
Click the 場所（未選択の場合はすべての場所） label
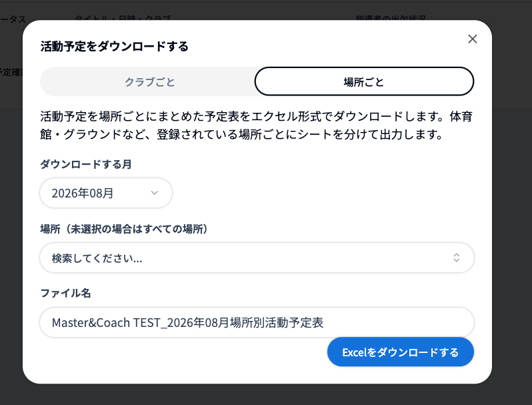pyautogui.click(x=124, y=229)
